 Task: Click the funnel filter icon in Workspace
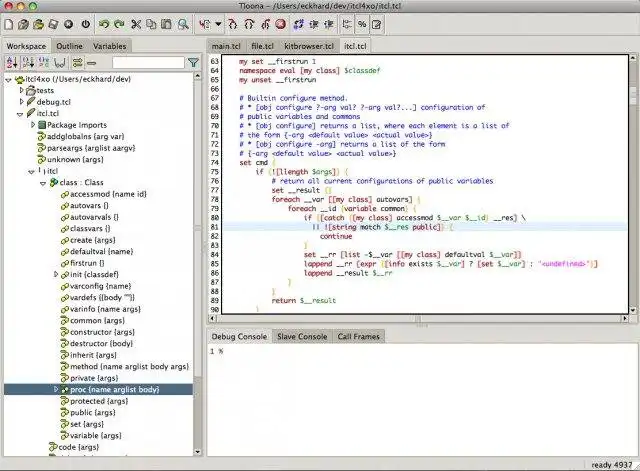point(192,63)
